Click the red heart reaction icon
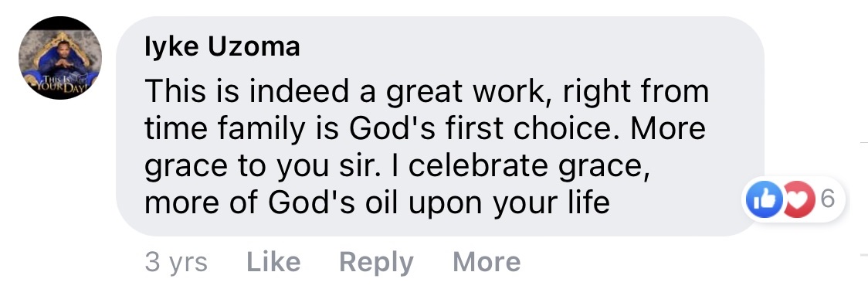The height and width of the screenshot is (306, 868). pos(796,200)
